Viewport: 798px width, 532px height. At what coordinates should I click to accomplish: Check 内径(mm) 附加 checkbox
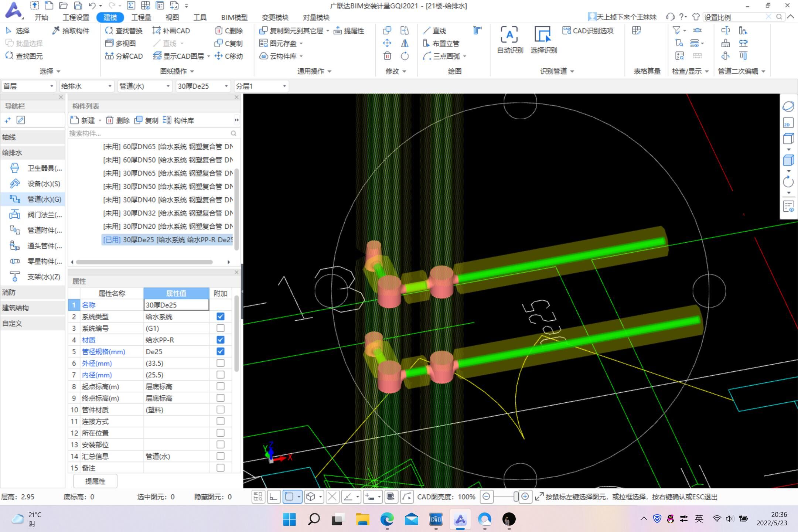[221, 375]
